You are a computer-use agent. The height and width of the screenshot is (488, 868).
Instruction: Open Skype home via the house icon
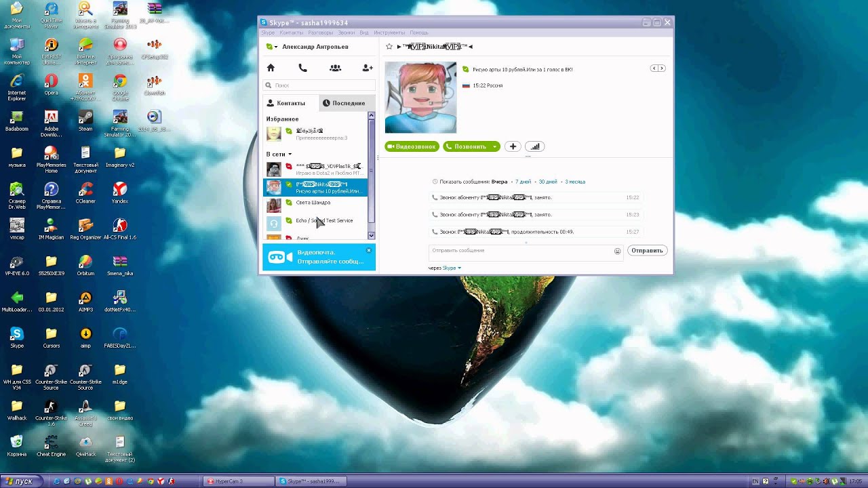click(271, 68)
